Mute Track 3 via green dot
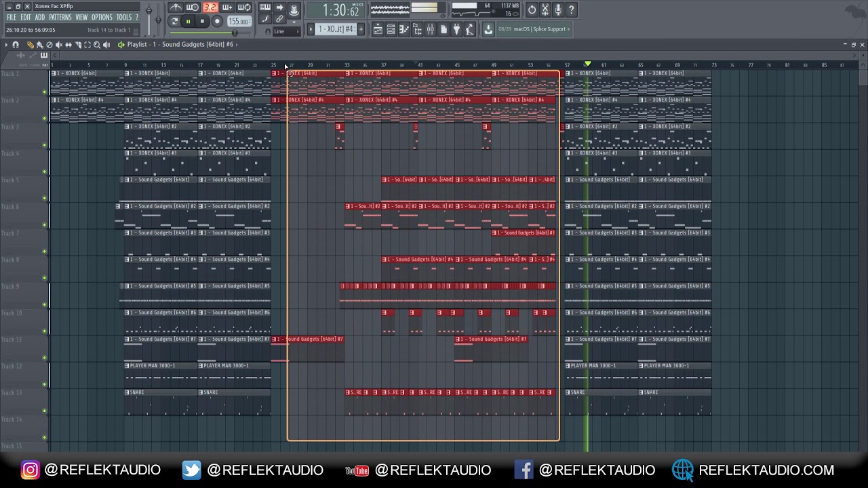 point(45,145)
